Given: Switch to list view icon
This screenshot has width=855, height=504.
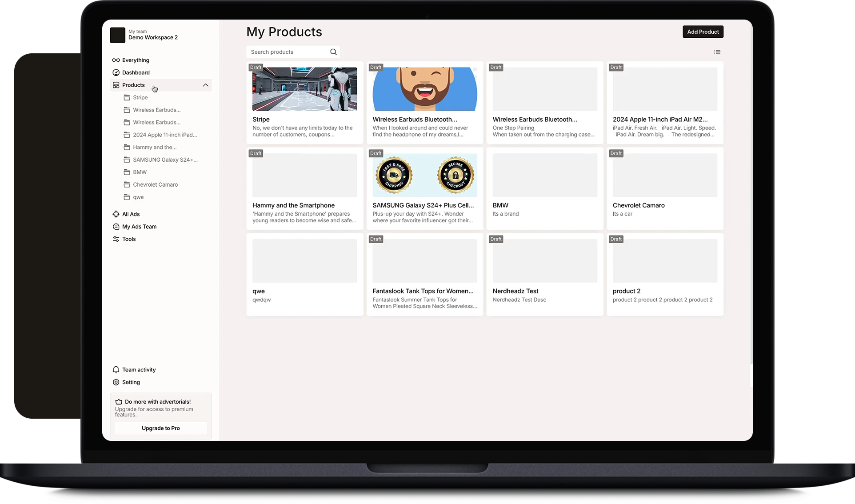Looking at the screenshot, I should (x=717, y=52).
